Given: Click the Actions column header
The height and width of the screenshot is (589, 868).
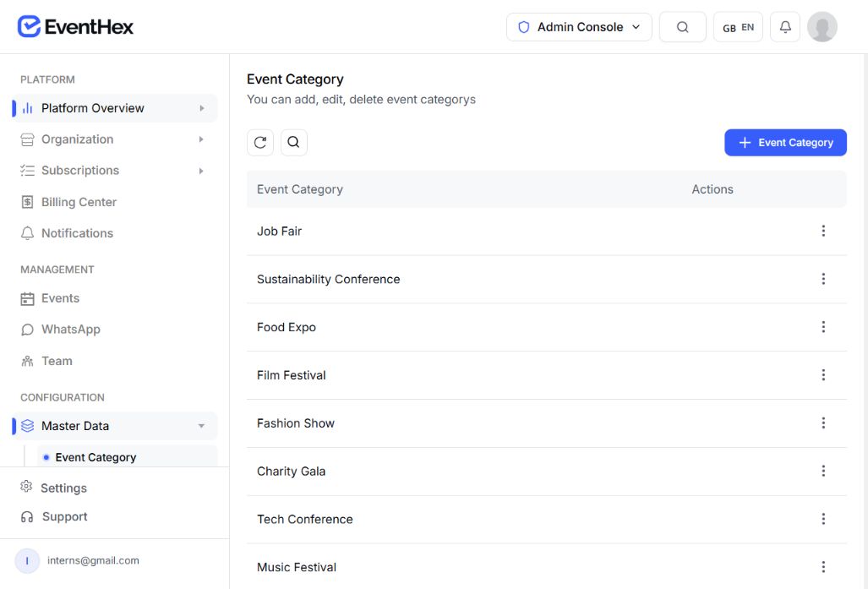Looking at the screenshot, I should click(x=712, y=189).
